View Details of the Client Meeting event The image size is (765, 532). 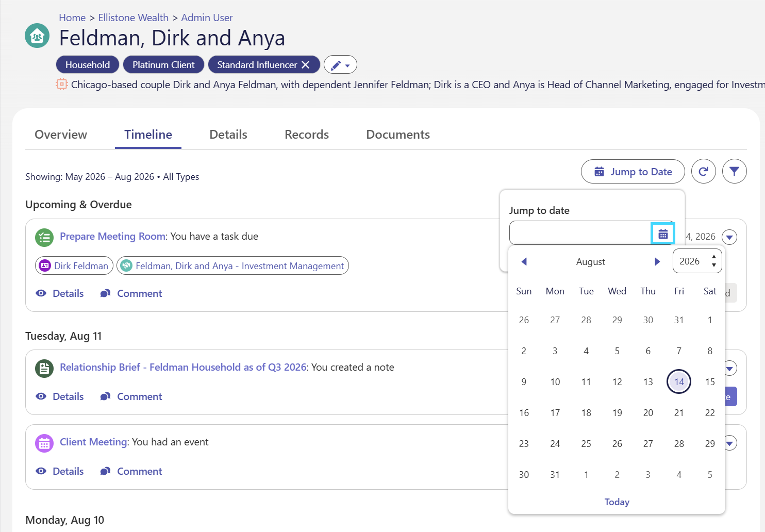(x=60, y=472)
